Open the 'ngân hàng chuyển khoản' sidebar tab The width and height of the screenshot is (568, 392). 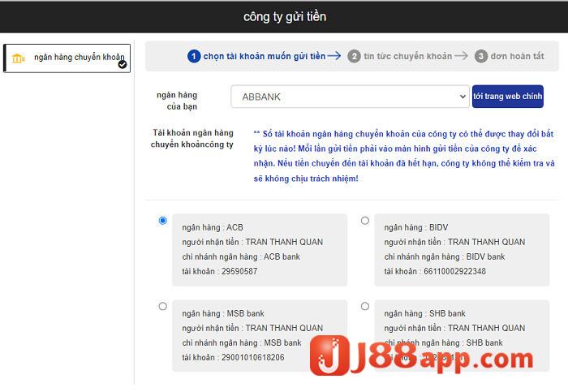(67, 58)
